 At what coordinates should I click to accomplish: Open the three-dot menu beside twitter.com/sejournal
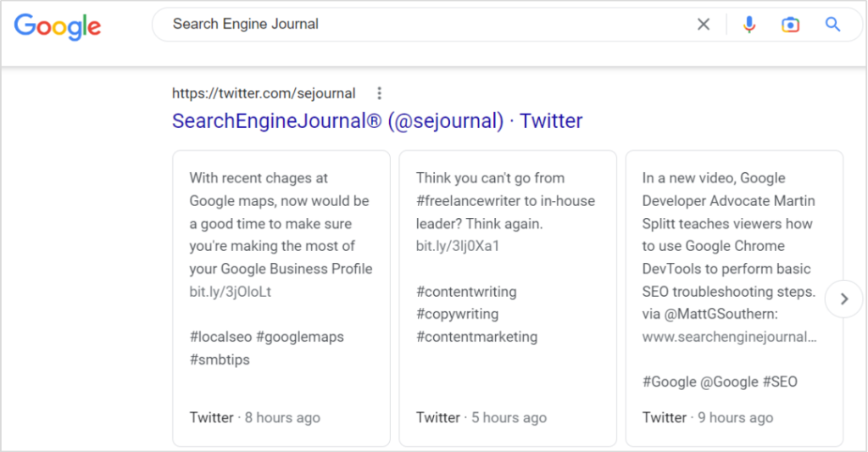point(380,93)
